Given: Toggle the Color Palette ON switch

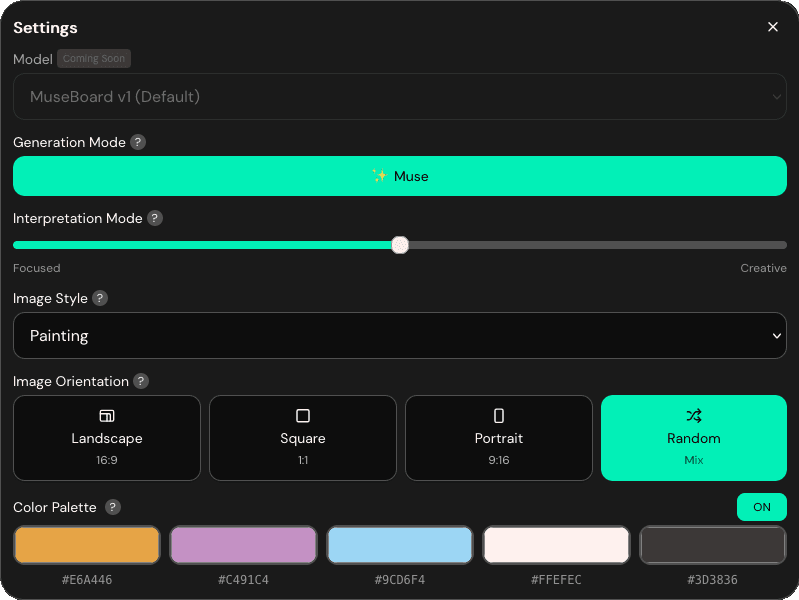Looking at the screenshot, I should [761, 507].
